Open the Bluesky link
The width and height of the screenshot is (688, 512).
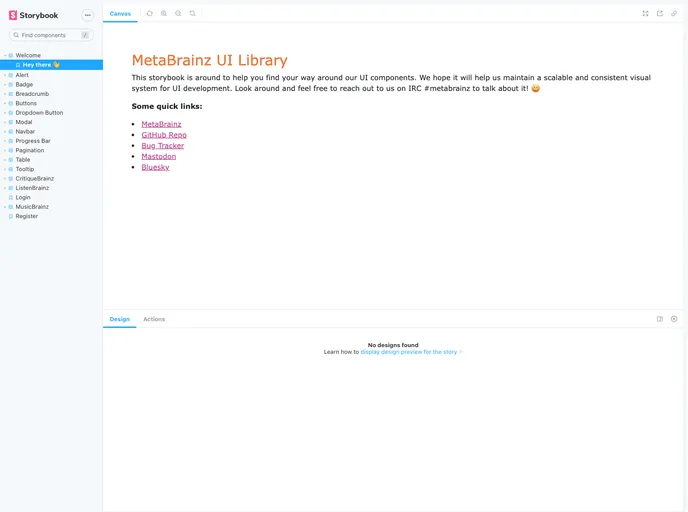155,167
